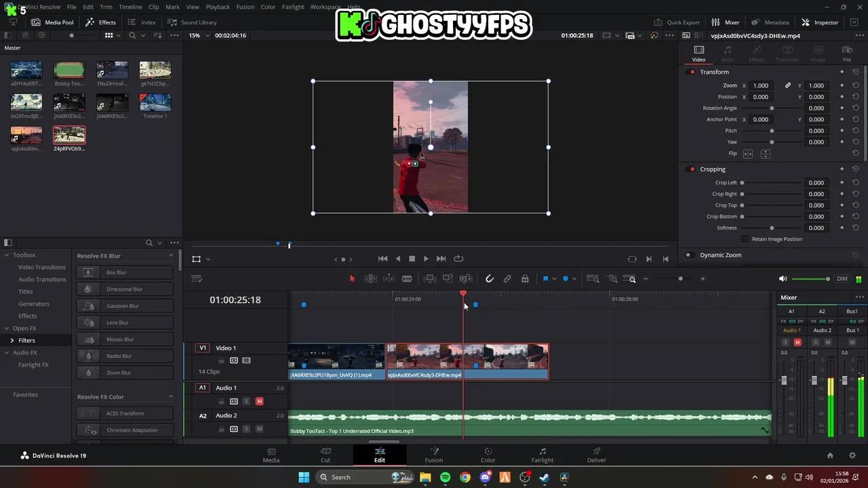Screen dimensions: 868x488
Task: Switch to Inspector Audio tab
Action: 727,54
